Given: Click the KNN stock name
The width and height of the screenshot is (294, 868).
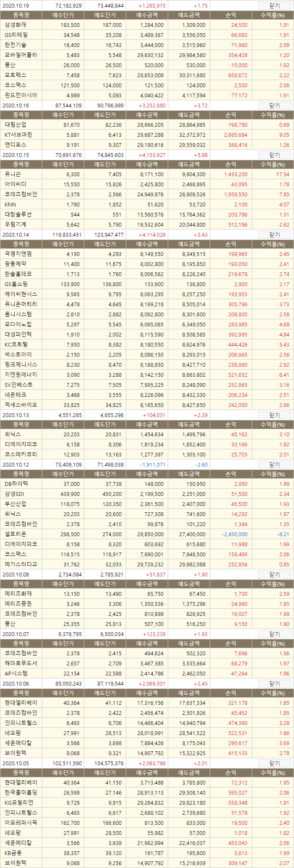Looking at the screenshot, I should 10,205.
